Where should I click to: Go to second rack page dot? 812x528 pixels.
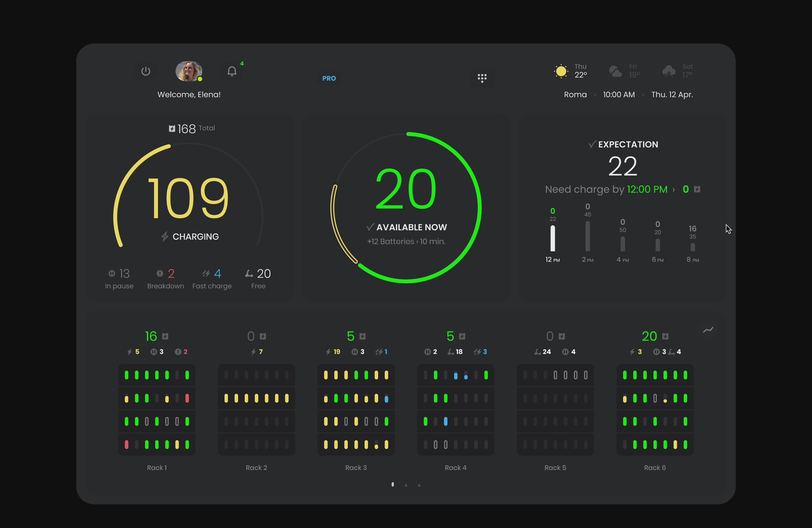point(406,485)
